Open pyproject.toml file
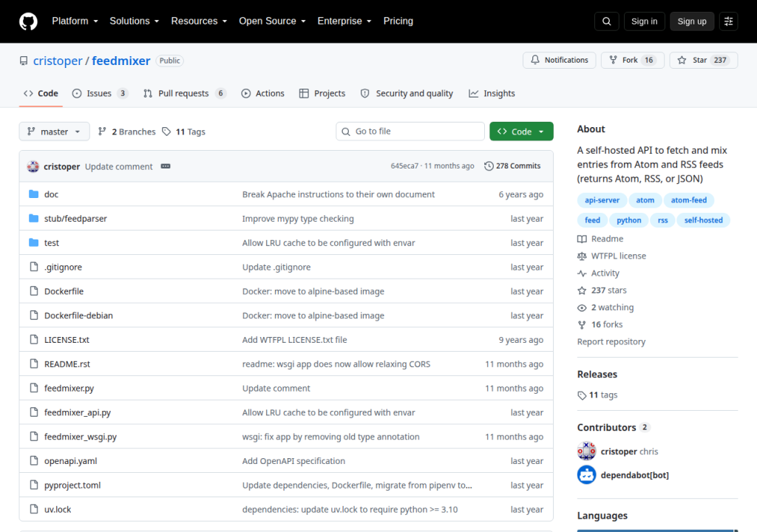The height and width of the screenshot is (532, 757). 72,485
